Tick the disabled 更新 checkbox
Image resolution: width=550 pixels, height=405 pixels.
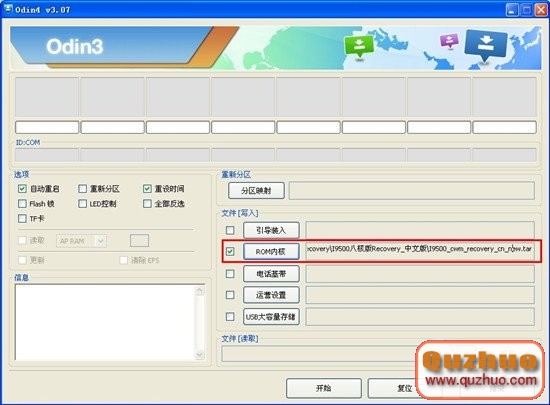click(x=22, y=260)
